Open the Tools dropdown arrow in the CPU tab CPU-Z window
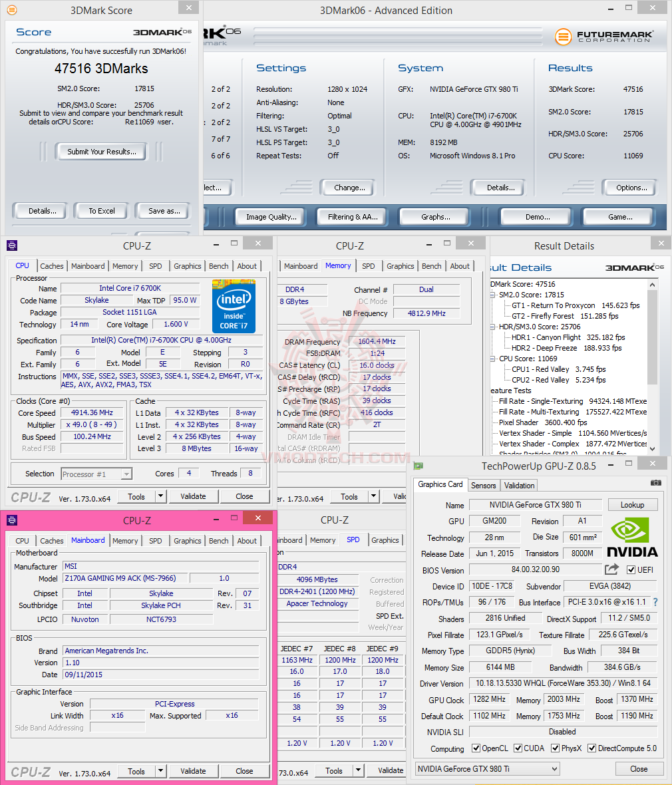Screen dimensions: 672x785 pos(161,496)
